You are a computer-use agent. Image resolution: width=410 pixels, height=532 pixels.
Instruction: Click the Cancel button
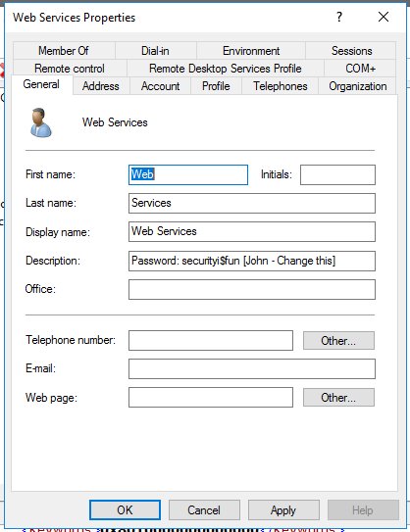pos(204,509)
